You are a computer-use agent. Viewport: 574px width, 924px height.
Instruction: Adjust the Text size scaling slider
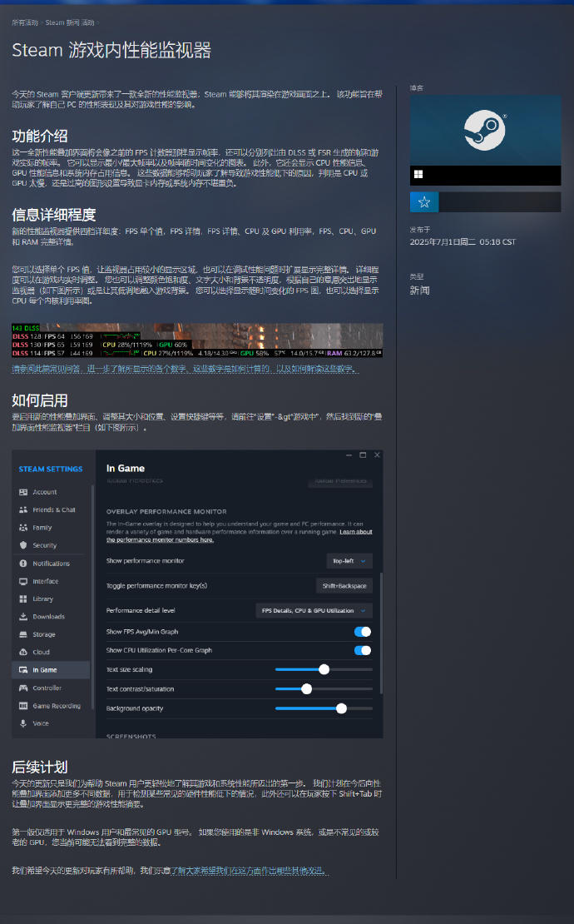pos(324,669)
